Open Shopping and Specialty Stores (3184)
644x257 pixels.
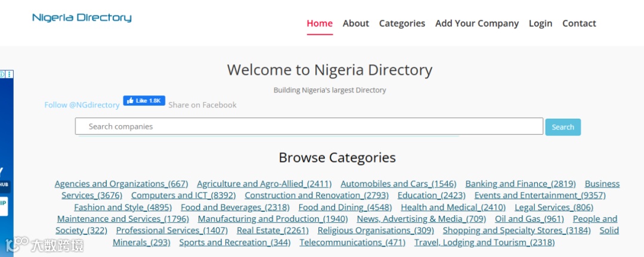point(516,230)
